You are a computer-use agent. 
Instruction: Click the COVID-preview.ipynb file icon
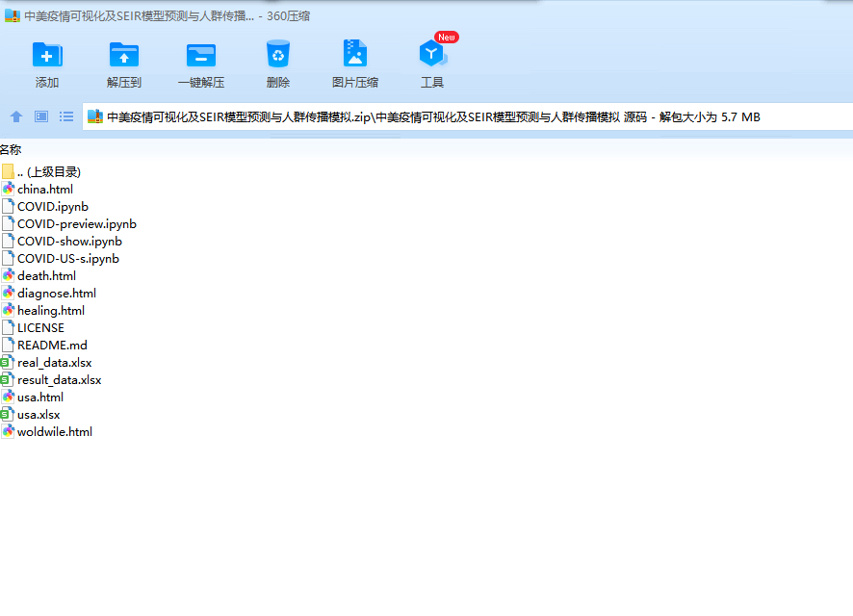pos(8,224)
